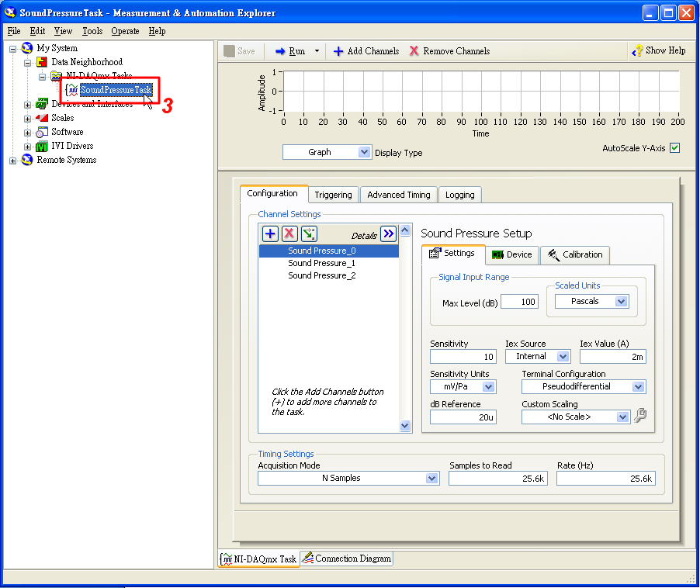700x588 pixels.
Task: Click the Remove Channels X icon
Action: [x=414, y=51]
